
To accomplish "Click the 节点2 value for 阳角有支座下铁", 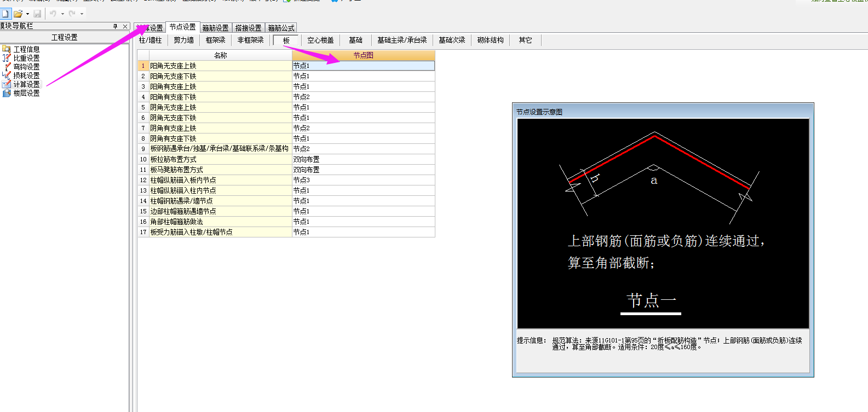I will point(364,97).
